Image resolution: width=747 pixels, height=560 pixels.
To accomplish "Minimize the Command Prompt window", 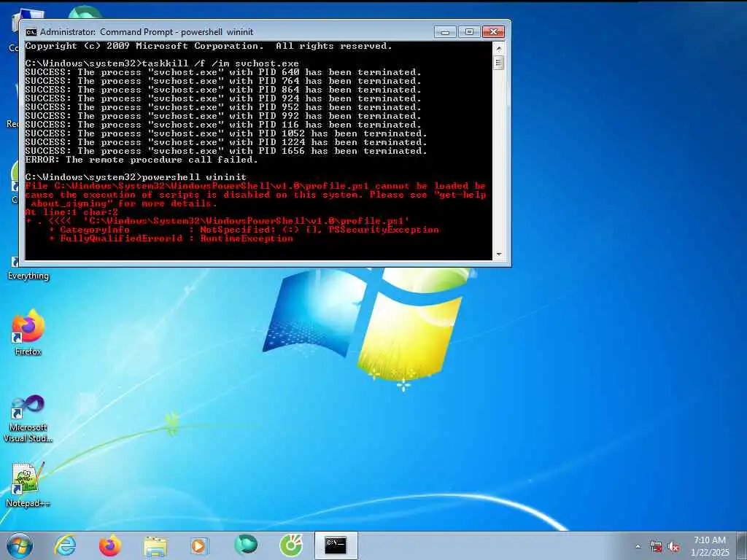I will [x=445, y=32].
